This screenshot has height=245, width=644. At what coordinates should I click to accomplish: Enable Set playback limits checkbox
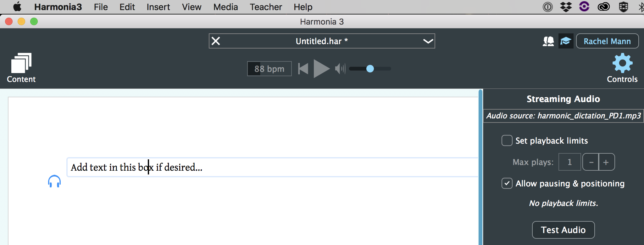tap(507, 140)
